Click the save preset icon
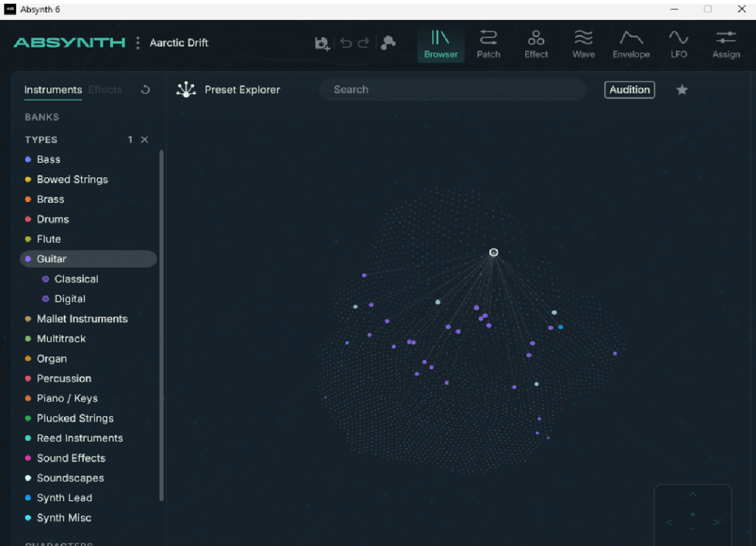The image size is (756, 546). [x=322, y=44]
